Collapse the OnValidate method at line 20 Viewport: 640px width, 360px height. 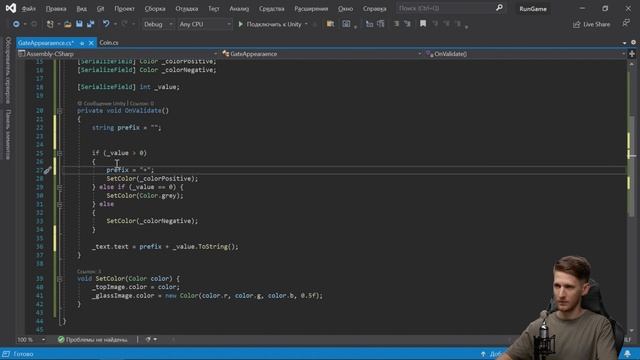click(60, 111)
